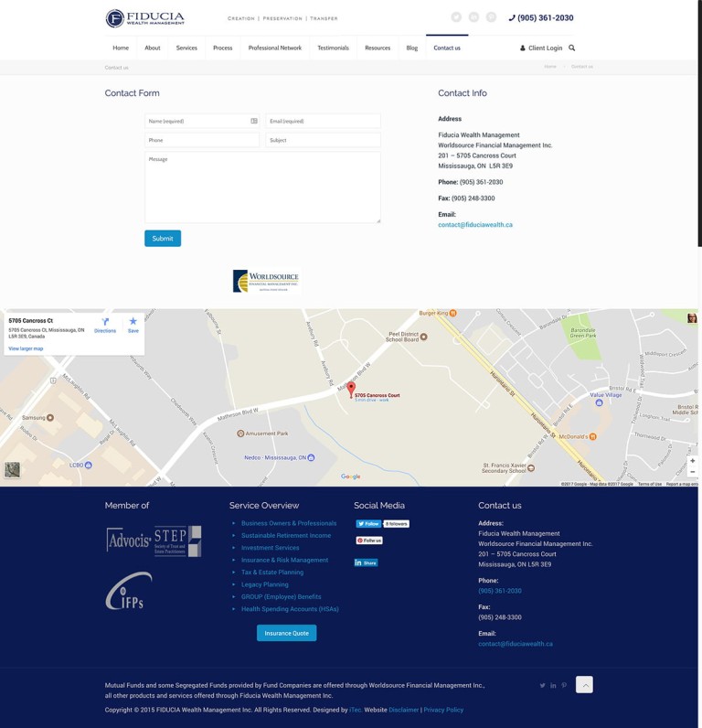The image size is (702, 728).
Task: Click the red 5705 Cancross Court map pin
Action: [x=351, y=390]
